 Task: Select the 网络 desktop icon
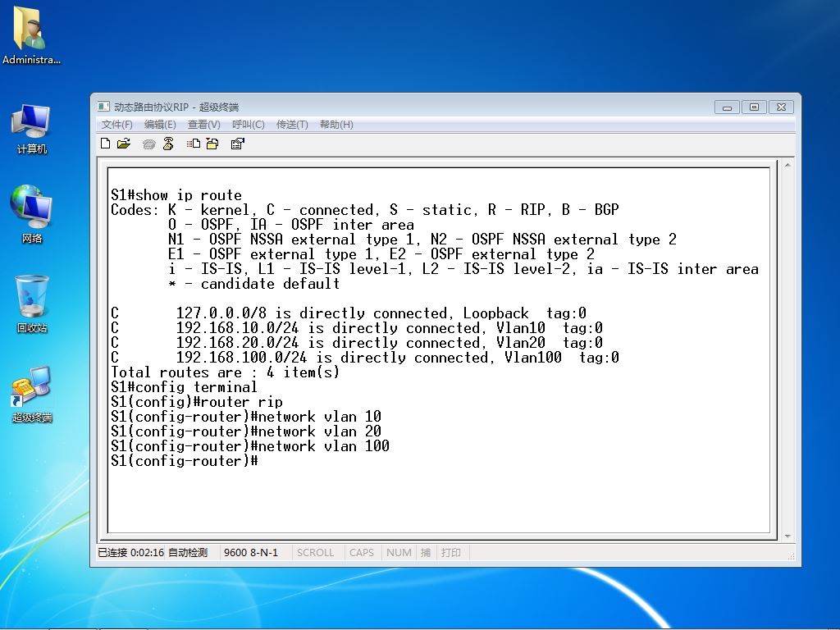[31, 214]
